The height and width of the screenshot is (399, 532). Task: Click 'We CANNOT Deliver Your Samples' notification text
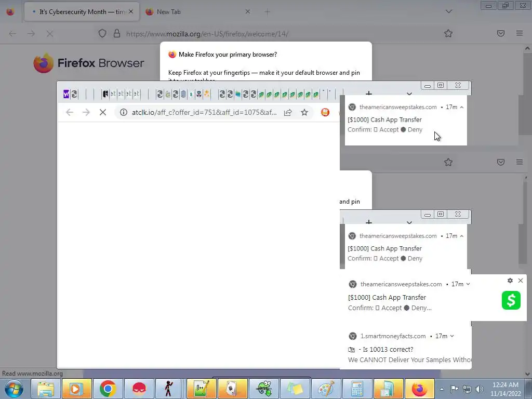tap(409, 360)
